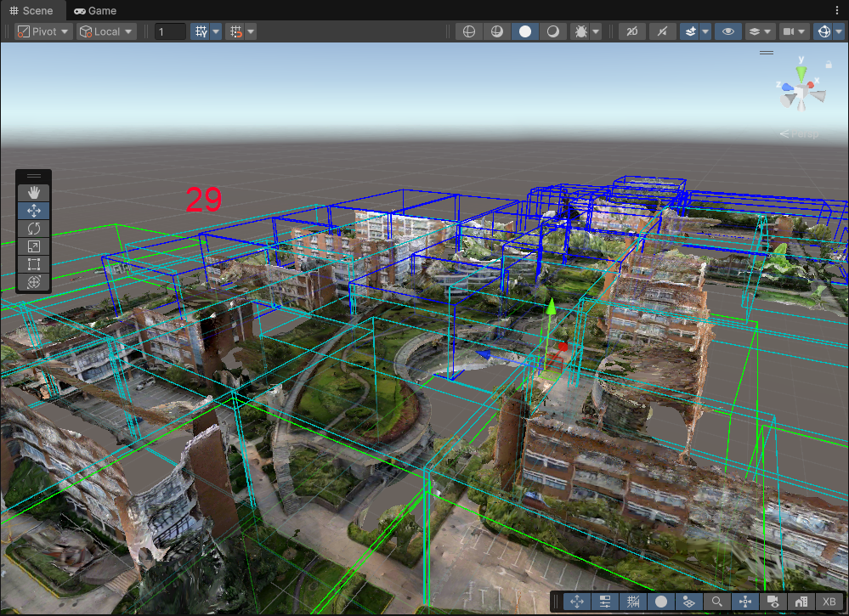Click the Persp label under the gizmo
This screenshot has height=616, width=849.
(x=800, y=134)
